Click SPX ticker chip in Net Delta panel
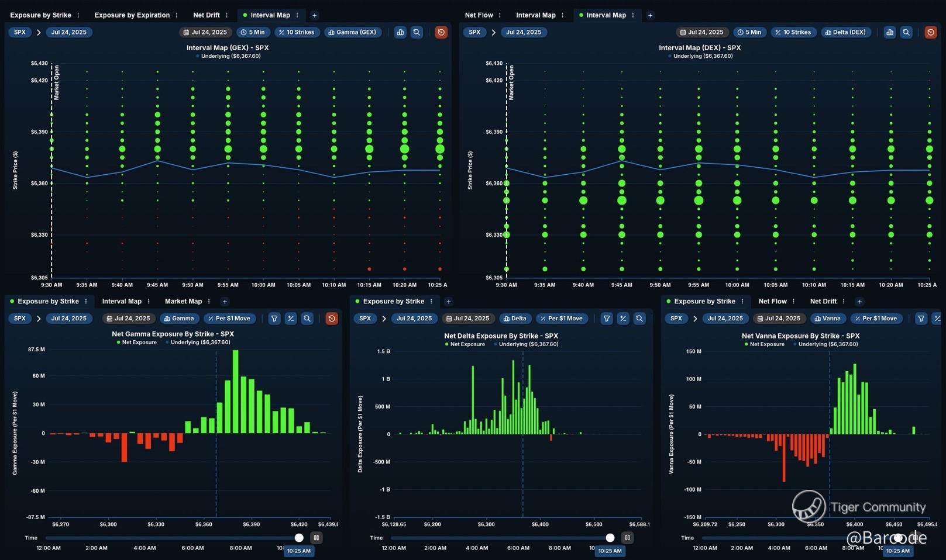 (365, 319)
